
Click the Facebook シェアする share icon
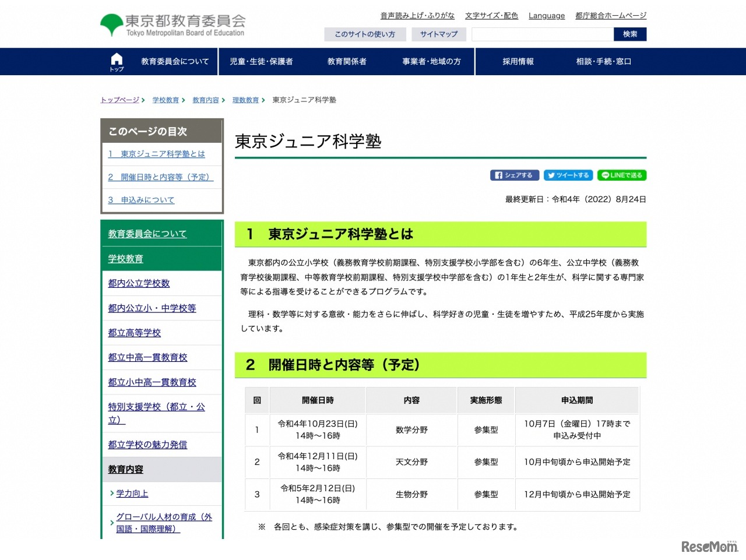click(x=515, y=175)
